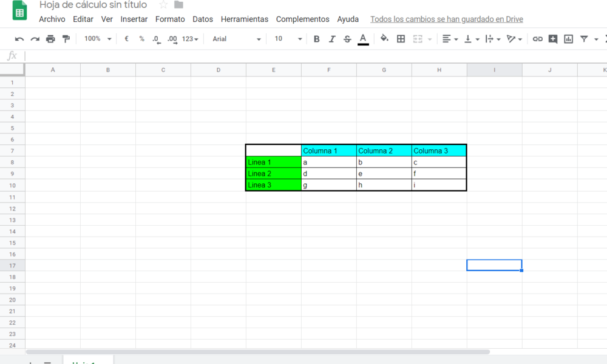Redo the last action
This screenshot has width=607, height=364.
35,38
